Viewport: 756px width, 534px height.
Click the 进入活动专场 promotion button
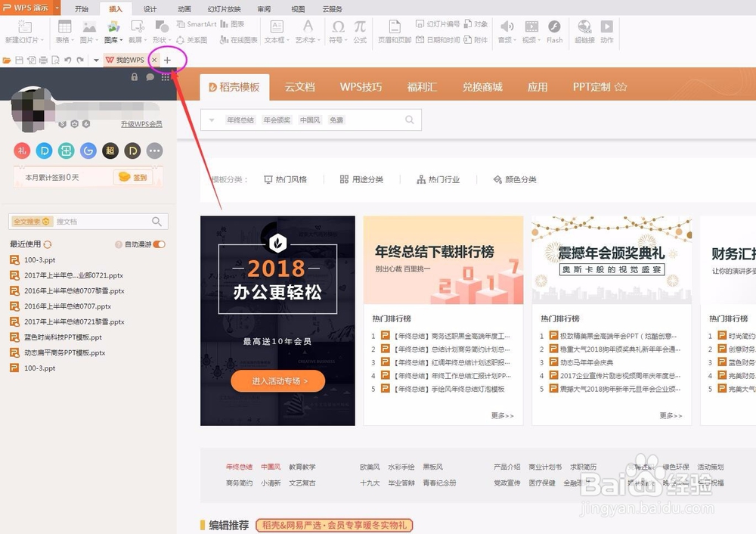tap(277, 382)
